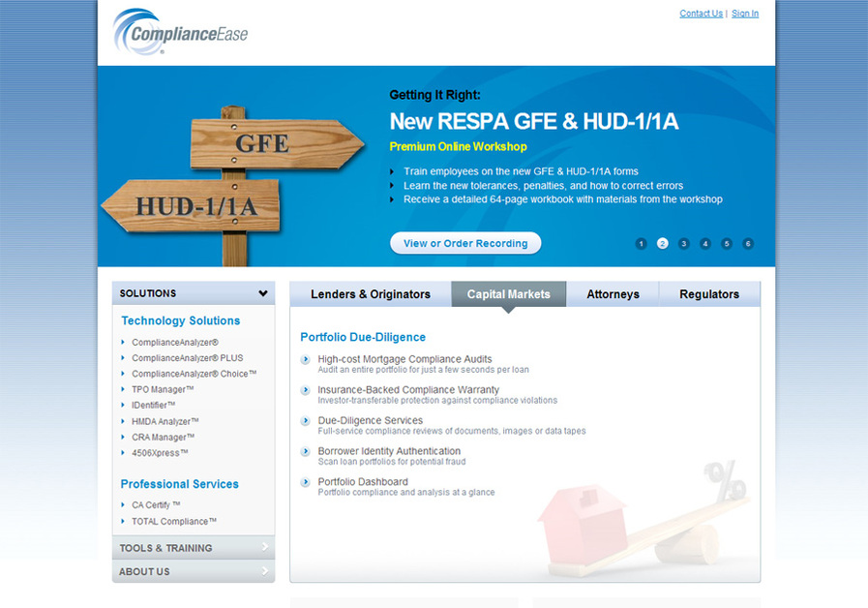Switch to the Attorneys tab
This screenshot has height=608, width=868.
(x=613, y=294)
